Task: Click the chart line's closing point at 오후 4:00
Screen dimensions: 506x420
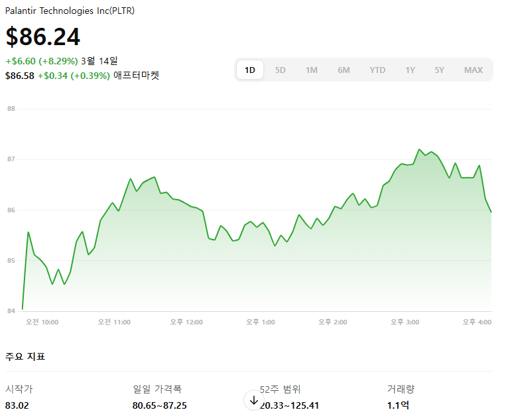Action: click(x=491, y=212)
